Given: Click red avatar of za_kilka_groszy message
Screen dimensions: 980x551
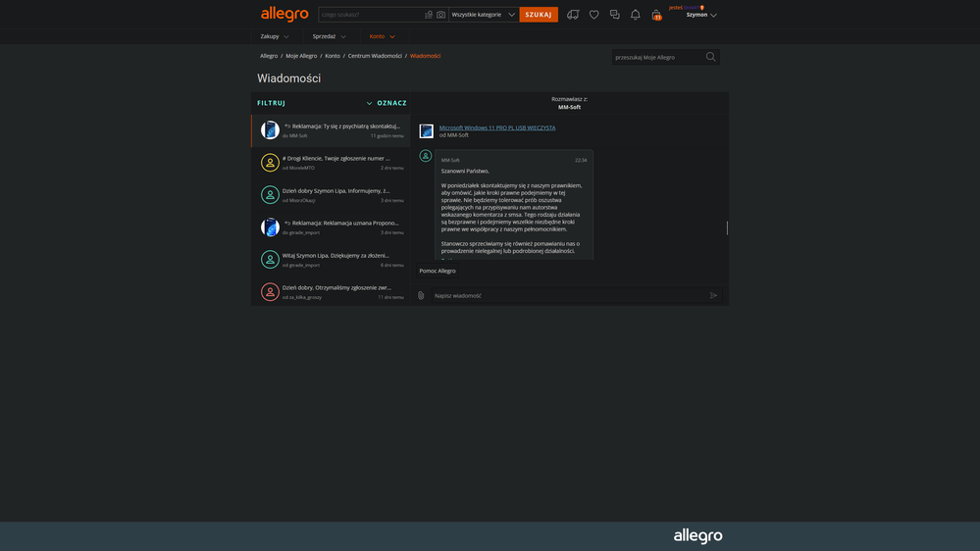Looking at the screenshot, I should (x=270, y=292).
